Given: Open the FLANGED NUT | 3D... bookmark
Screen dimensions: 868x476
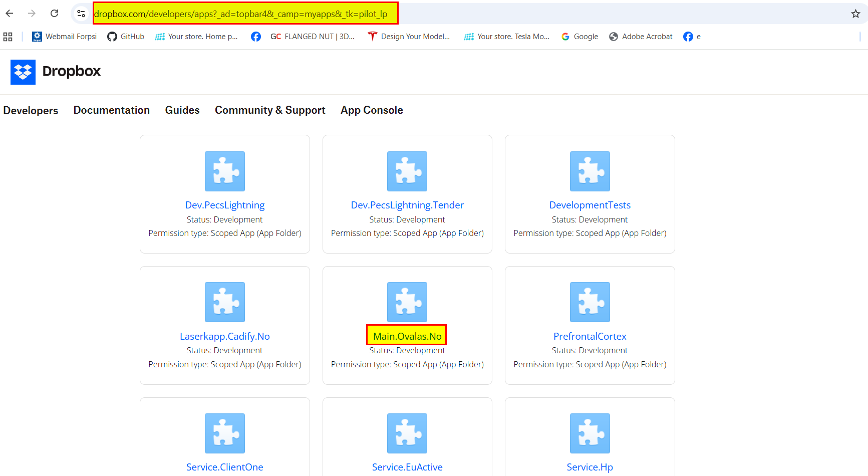Looking at the screenshot, I should pyautogui.click(x=313, y=37).
